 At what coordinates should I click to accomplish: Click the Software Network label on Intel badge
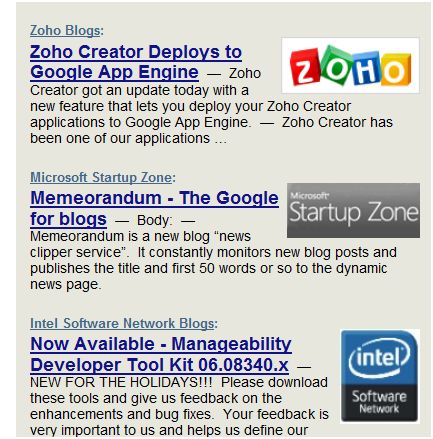click(x=379, y=402)
